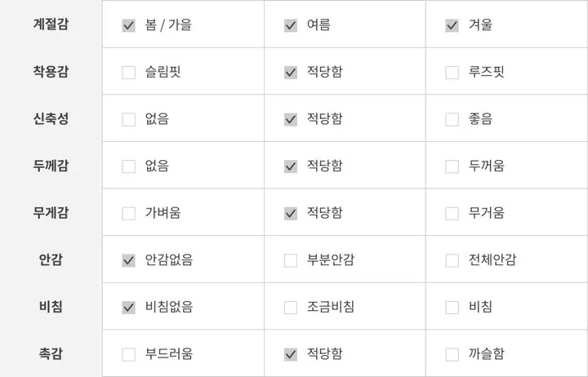This screenshot has width=588, height=377.
Task: Check the 전체안감 checkbox
Action: (452, 260)
